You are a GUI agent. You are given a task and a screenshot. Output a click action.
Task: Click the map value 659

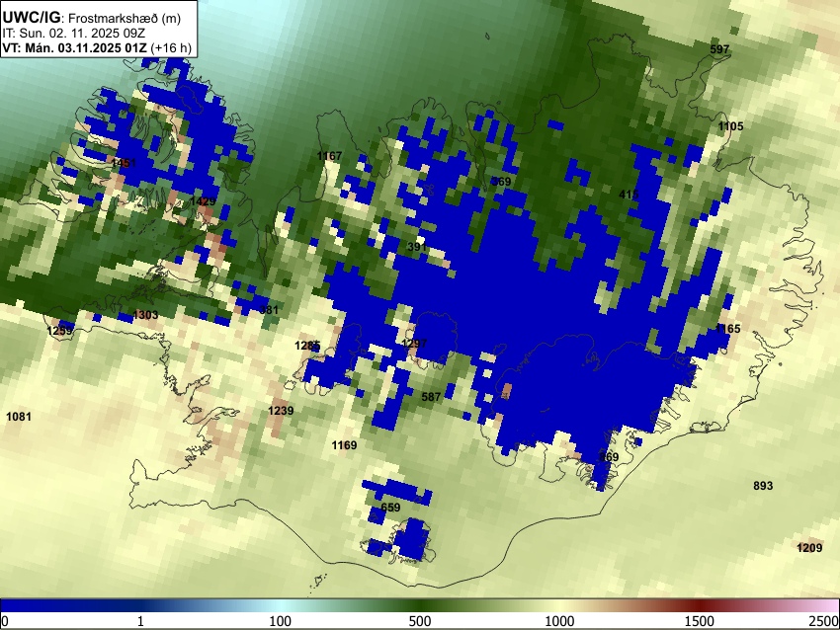[390, 508]
